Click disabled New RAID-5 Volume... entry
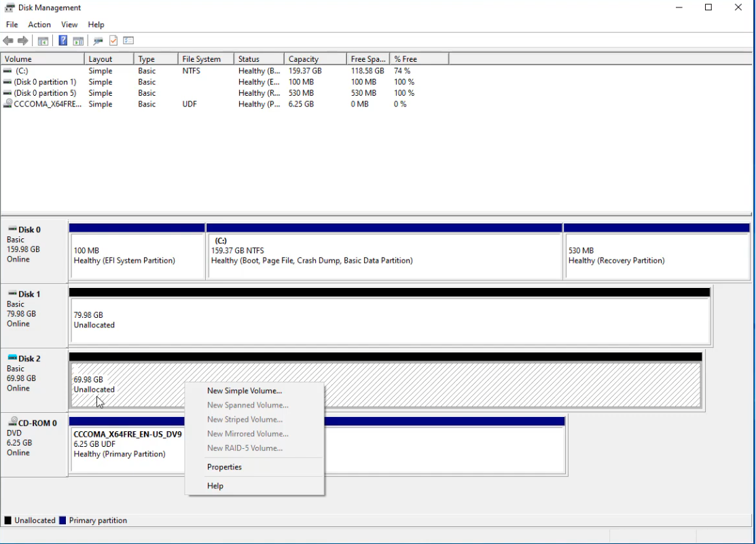 point(255,448)
